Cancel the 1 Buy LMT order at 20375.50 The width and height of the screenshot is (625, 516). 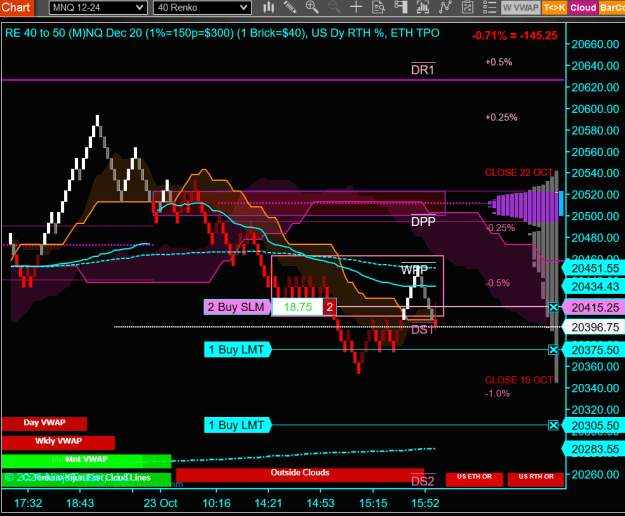[553, 350]
